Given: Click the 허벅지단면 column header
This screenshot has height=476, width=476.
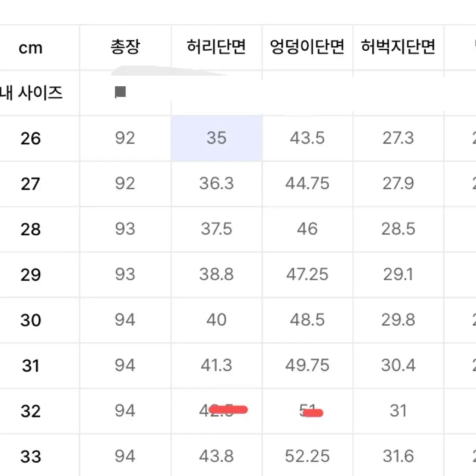Looking at the screenshot, I should click(x=399, y=48).
